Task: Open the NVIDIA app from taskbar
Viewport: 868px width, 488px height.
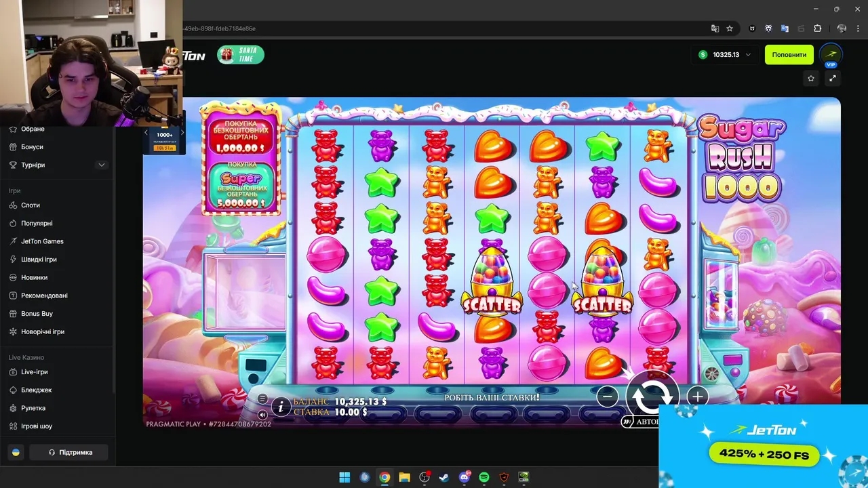Action: point(524,477)
